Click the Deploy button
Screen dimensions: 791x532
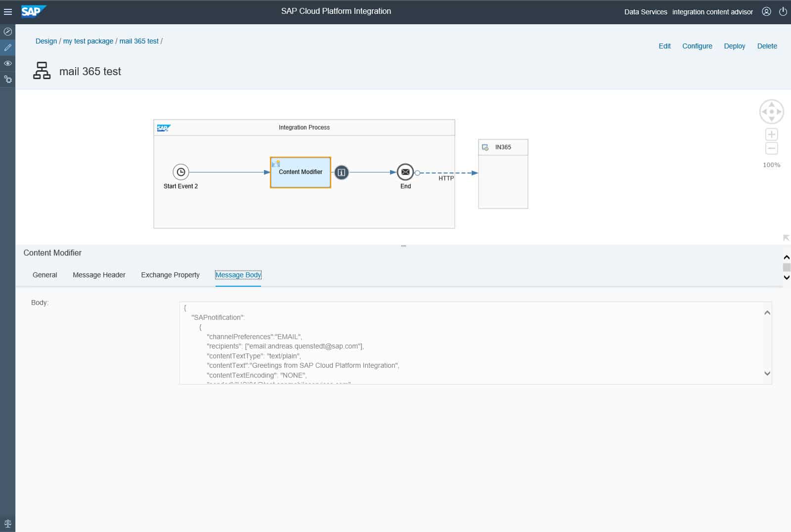734,46
